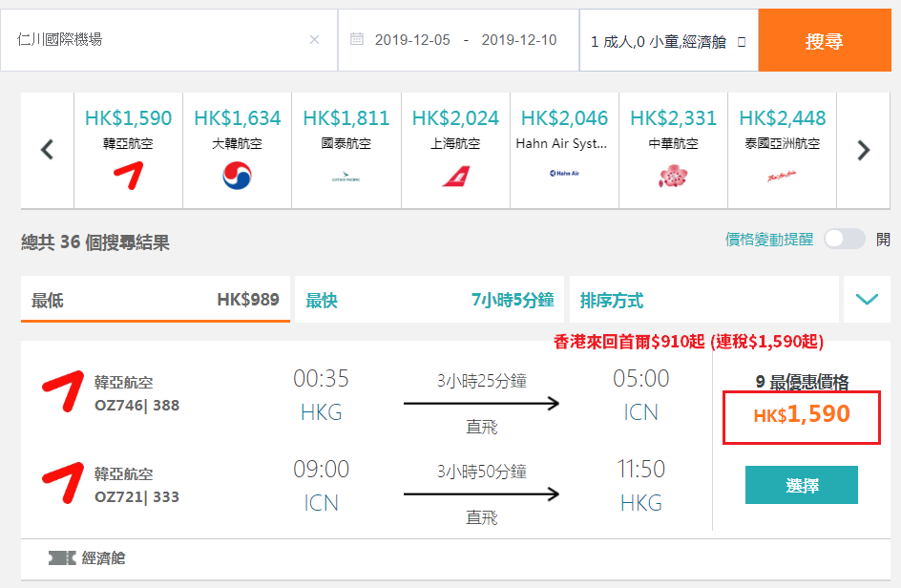The image size is (901, 588).
Task: Select the 上海航空 logo in the airline carousel
Action: [x=455, y=176]
